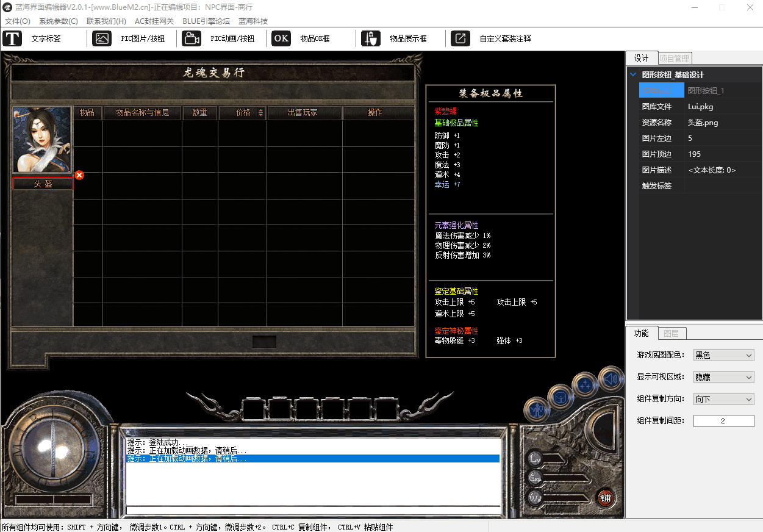Click the 组件复制间距 value field
Viewport: 763px width, 532px height.
click(x=723, y=421)
